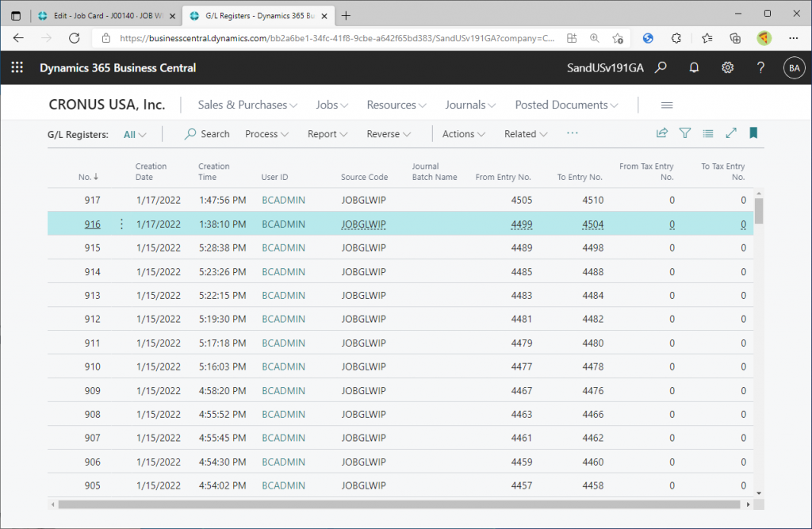Click To Entry No. 4476 cell
Viewport: 812px width, 529px height.
pyautogui.click(x=593, y=391)
